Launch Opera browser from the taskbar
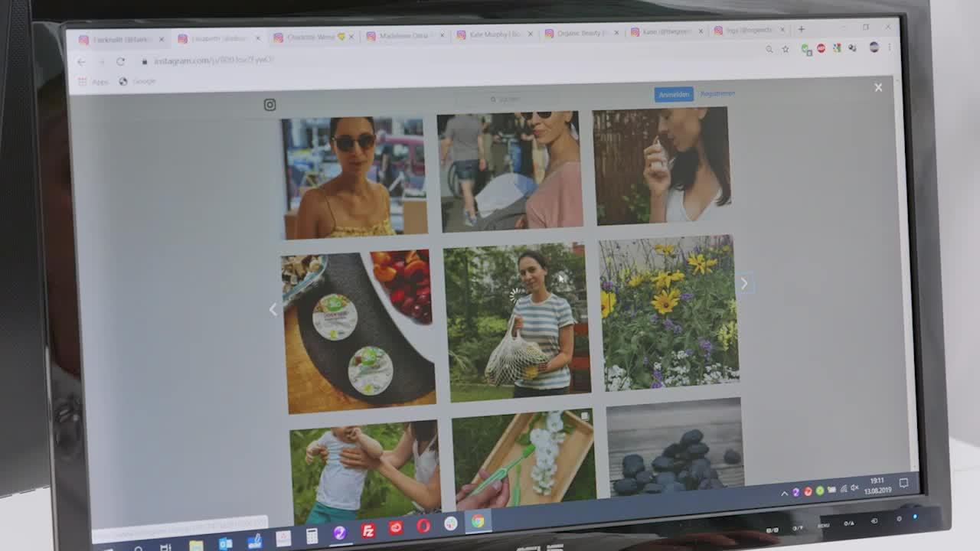 pyautogui.click(x=423, y=526)
